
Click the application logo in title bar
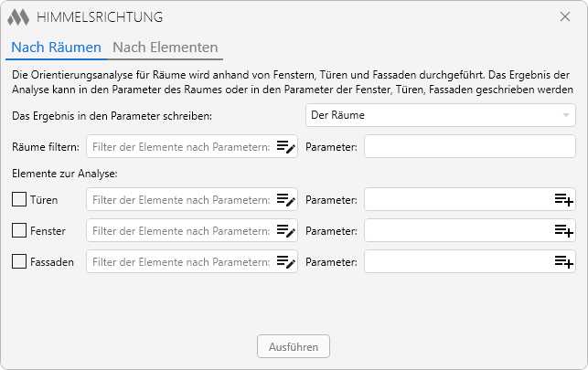pyautogui.click(x=18, y=17)
